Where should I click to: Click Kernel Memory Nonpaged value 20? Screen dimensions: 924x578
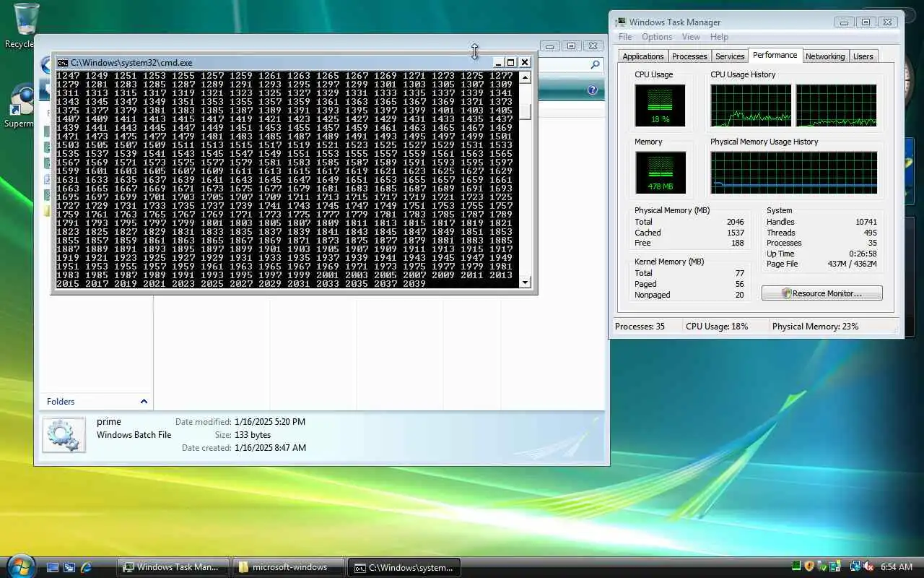pos(740,295)
